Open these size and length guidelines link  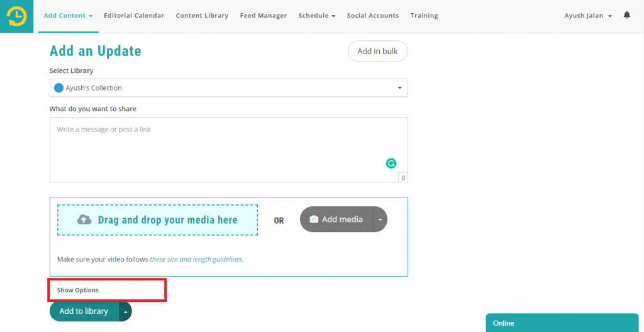click(x=196, y=260)
